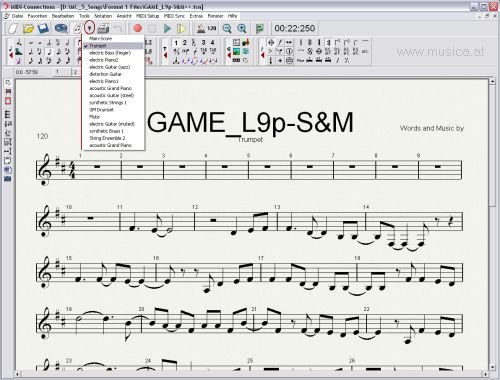Image resolution: width=500 pixels, height=380 pixels.
Task: Open the Hilfe menu
Action: [x=232, y=16]
